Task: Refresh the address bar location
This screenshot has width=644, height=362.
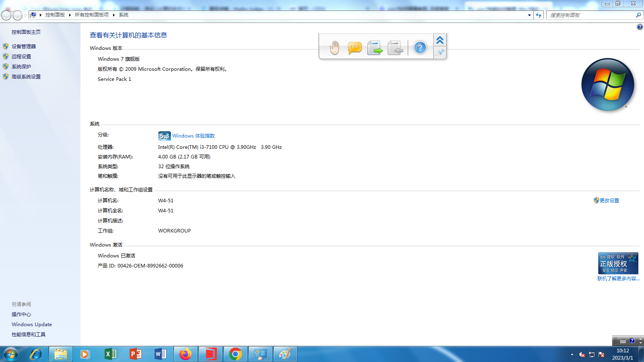Action: pos(539,15)
